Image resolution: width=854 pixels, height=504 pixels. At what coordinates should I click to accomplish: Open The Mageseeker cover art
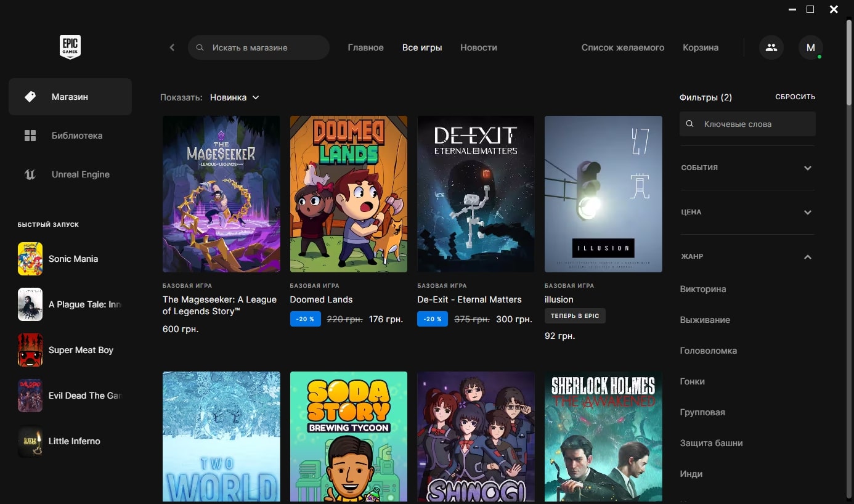tap(221, 194)
